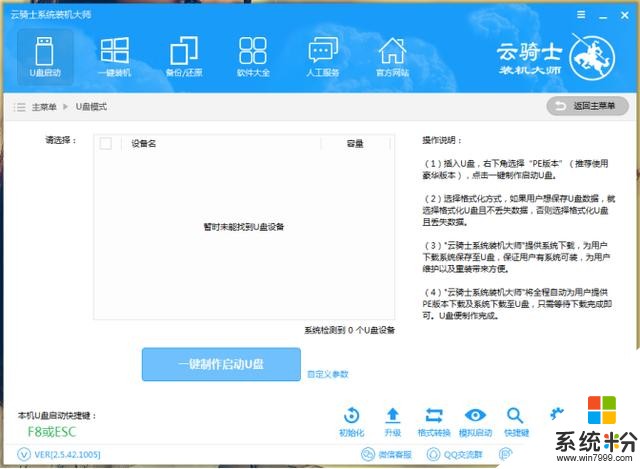The height and width of the screenshot is (469, 640).
Task: Go to 主菜单 in the breadcrumb
Action: pos(43,106)
